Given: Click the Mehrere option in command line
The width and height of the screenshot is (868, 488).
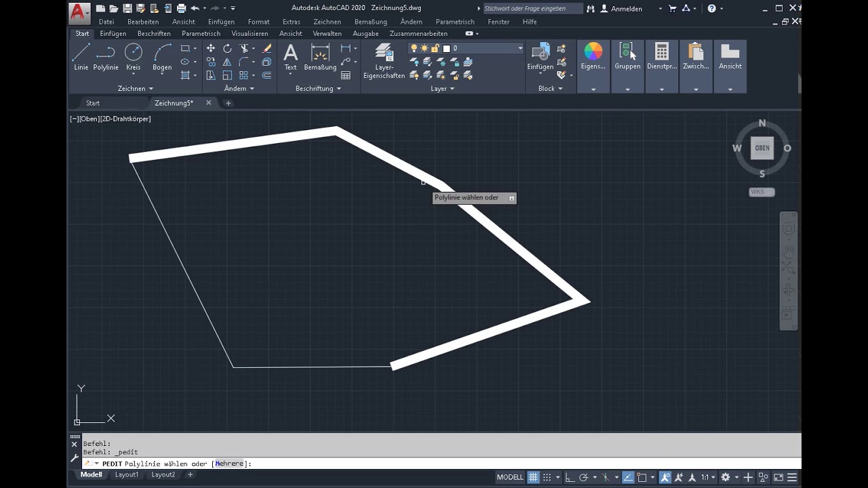Looking at the screenshot, I should tap(229, 464).
